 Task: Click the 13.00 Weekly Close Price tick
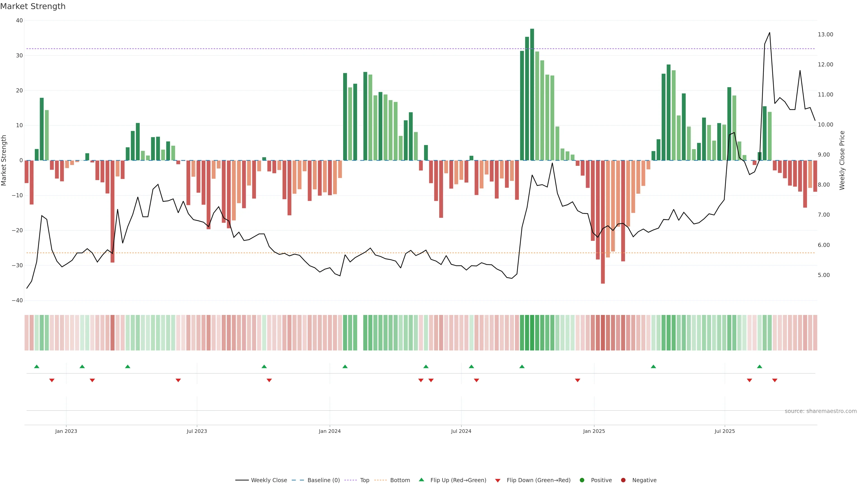[826, 34]
